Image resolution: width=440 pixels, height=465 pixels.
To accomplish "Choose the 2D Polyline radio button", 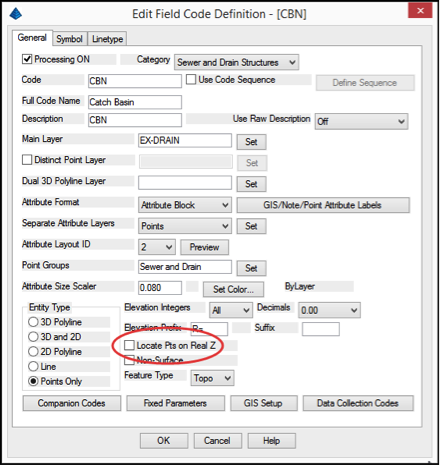I will click(x=33, y=352).
